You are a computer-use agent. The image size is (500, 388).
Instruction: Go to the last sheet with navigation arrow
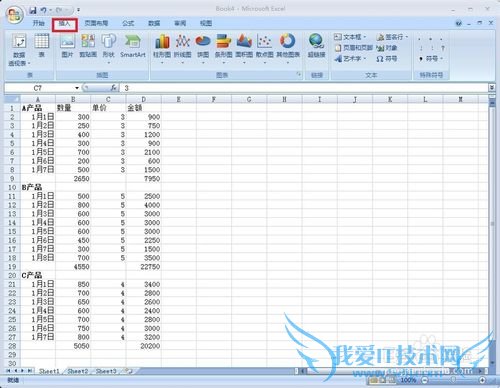point(30,371)
